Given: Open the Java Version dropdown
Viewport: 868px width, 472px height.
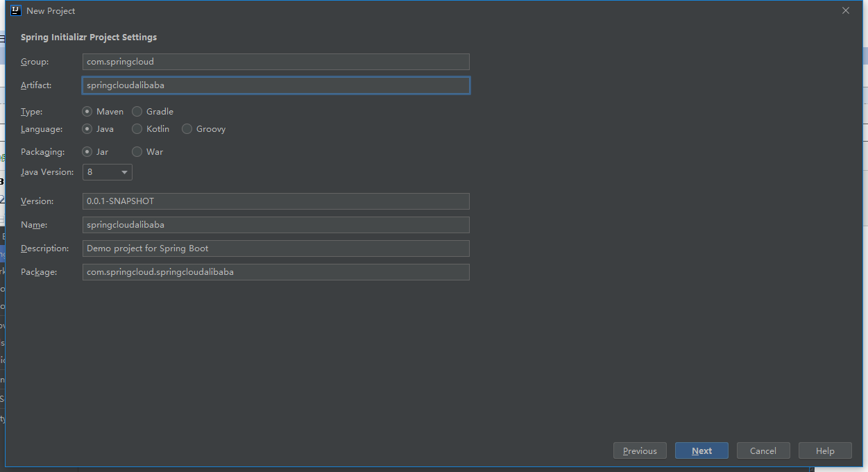Looking at the screenshot, I should (108, 172).
